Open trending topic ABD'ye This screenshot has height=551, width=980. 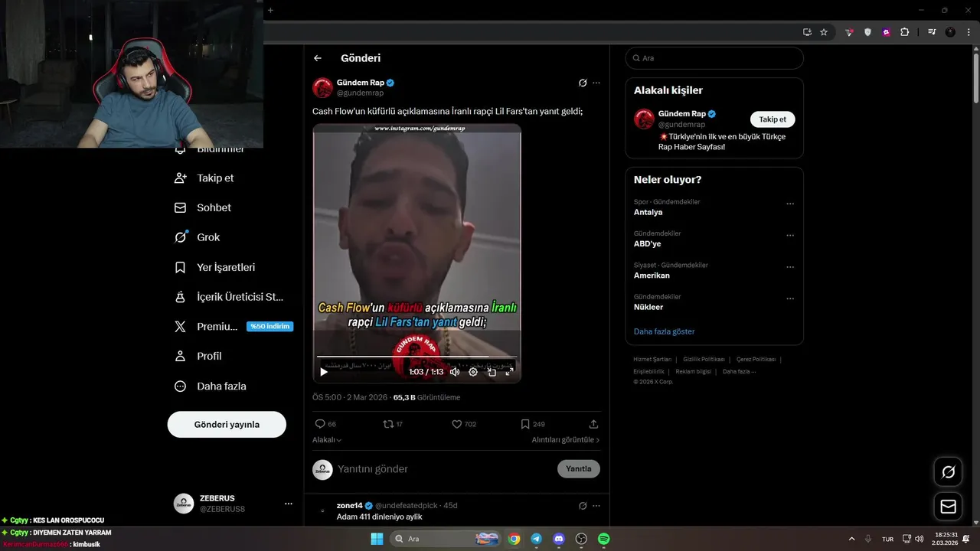(x=647, y=244)
